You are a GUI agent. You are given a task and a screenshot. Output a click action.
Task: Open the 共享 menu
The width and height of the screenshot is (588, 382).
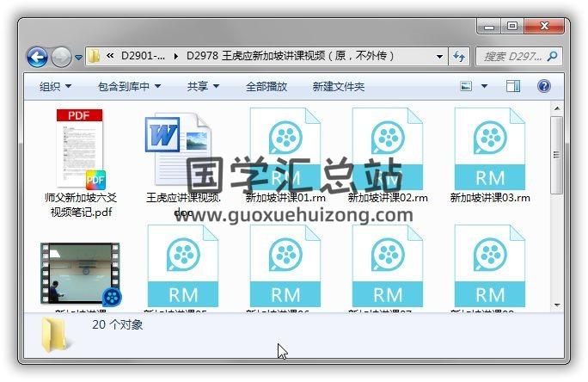coord(203,87)
